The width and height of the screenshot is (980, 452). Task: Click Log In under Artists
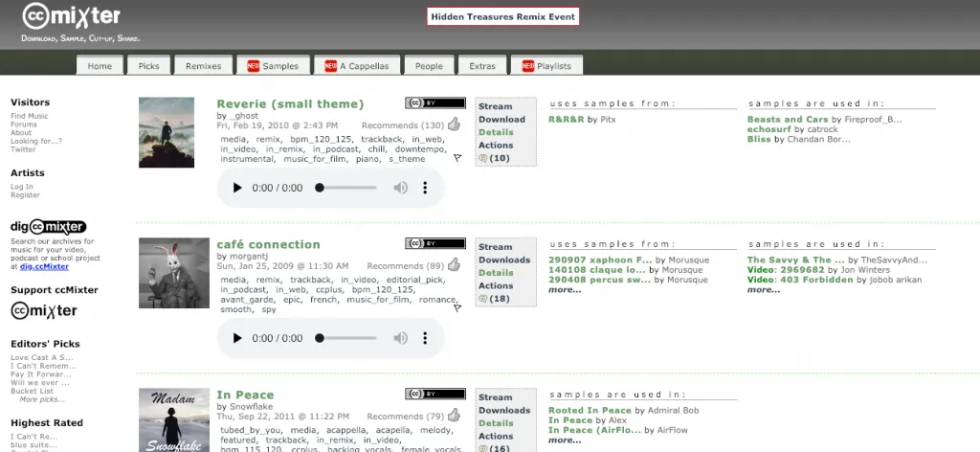pos(22,187)
